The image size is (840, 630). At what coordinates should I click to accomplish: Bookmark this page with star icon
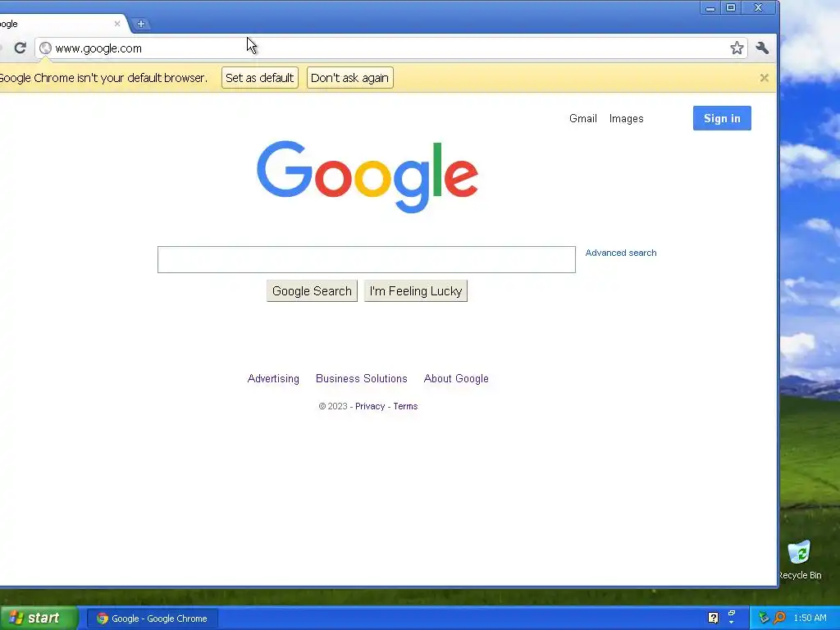point(737,48)
